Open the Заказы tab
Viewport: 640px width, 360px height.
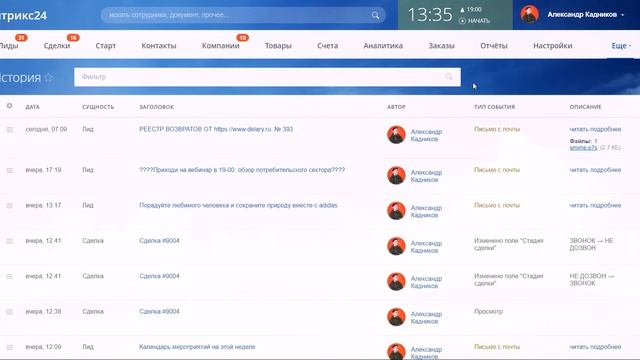[441, 46]
